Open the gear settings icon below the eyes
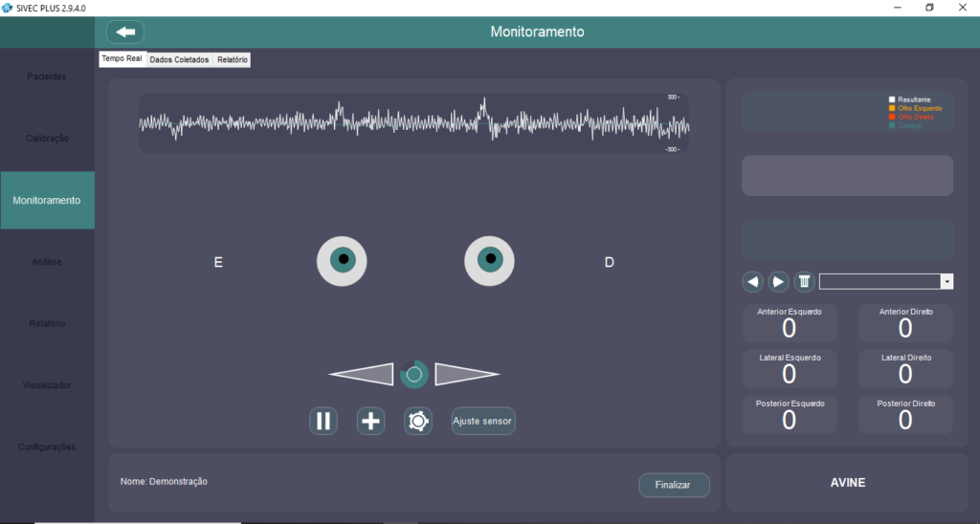 pyautogui.click(x=418, y=421)
